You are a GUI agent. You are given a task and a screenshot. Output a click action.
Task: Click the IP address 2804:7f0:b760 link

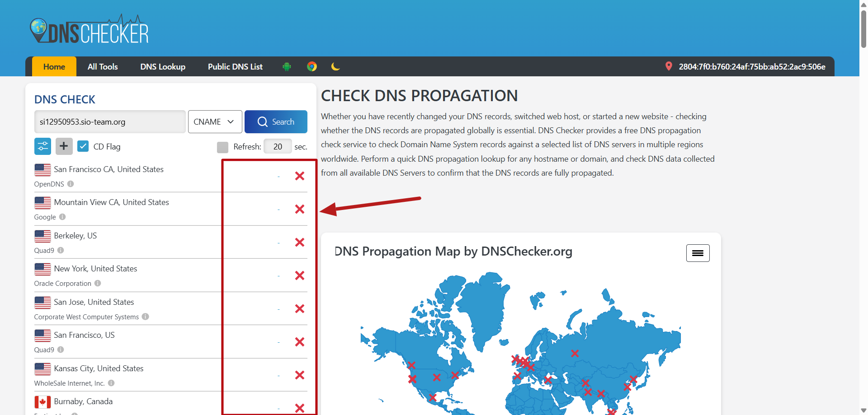click(752, 66)
